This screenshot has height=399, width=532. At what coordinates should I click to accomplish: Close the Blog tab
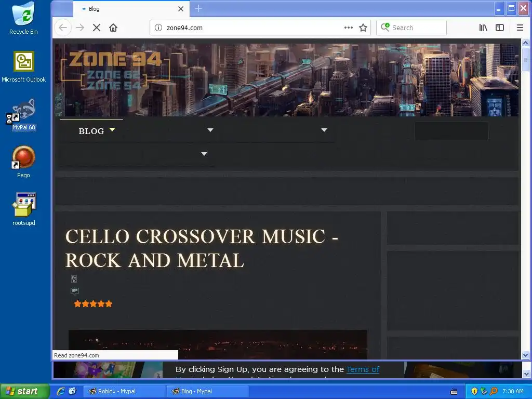pos(181,9)
